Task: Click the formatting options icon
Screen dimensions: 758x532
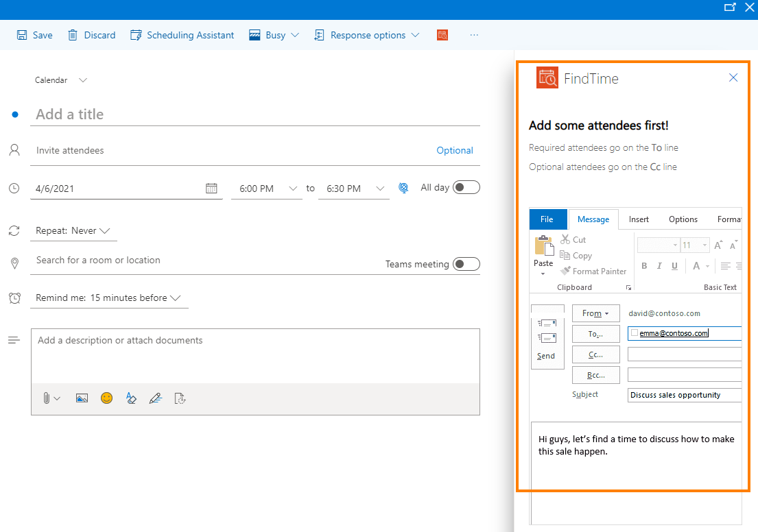Action: coord(131,398)
